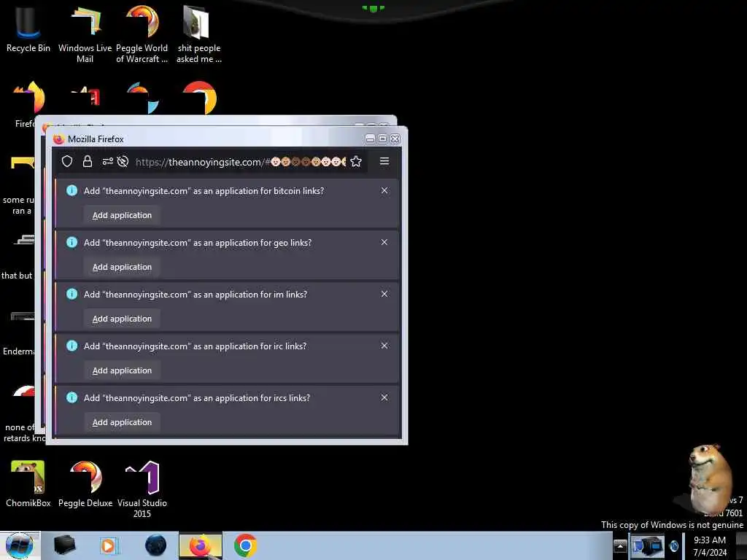The image size is (747, 560).
Task: Open the media player taskbar icon
Action: coord(109,545)
